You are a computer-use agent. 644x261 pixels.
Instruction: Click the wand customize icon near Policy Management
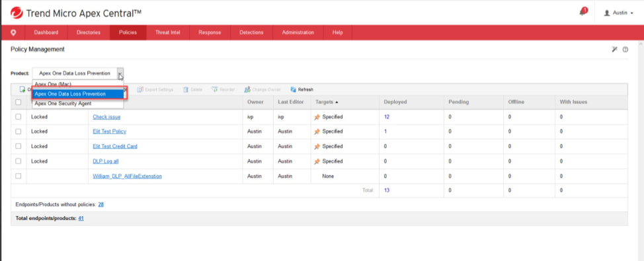(614, 50)
